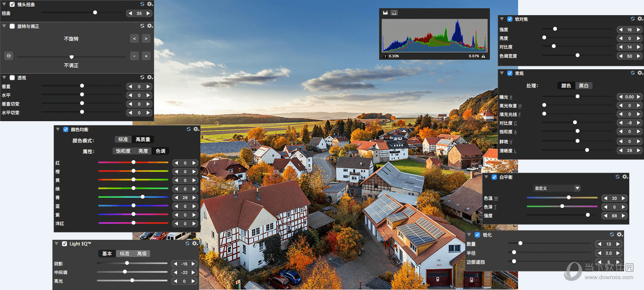Screen dimensions: 644x290
Task: Set processing to 黑白
Action: coord(584,86)
